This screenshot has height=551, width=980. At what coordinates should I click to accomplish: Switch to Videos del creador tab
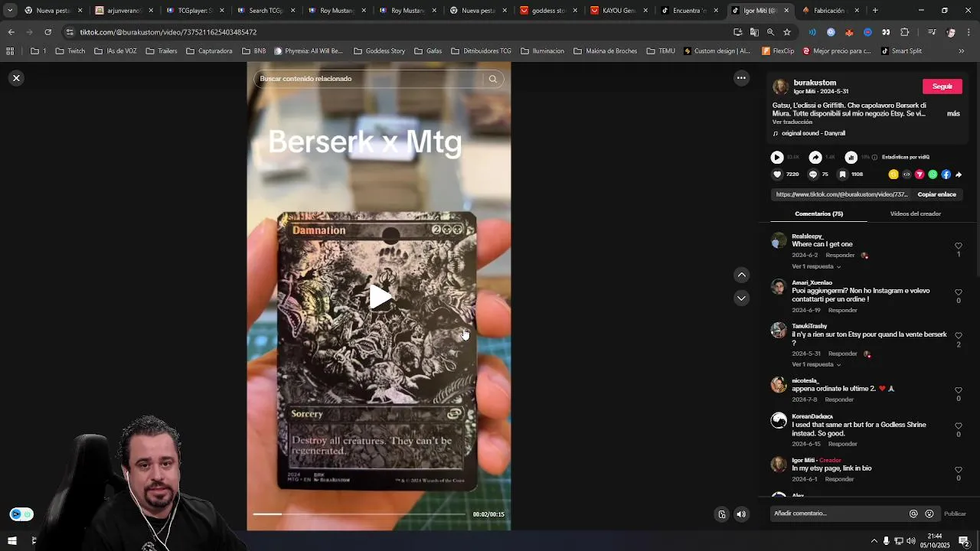[x=915, y=214]
